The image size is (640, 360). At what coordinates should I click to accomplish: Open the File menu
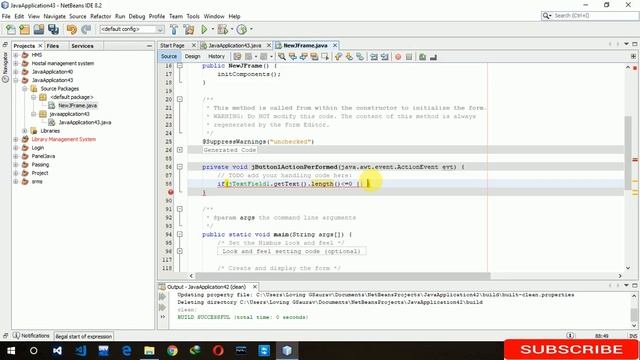tap(6, 16)
